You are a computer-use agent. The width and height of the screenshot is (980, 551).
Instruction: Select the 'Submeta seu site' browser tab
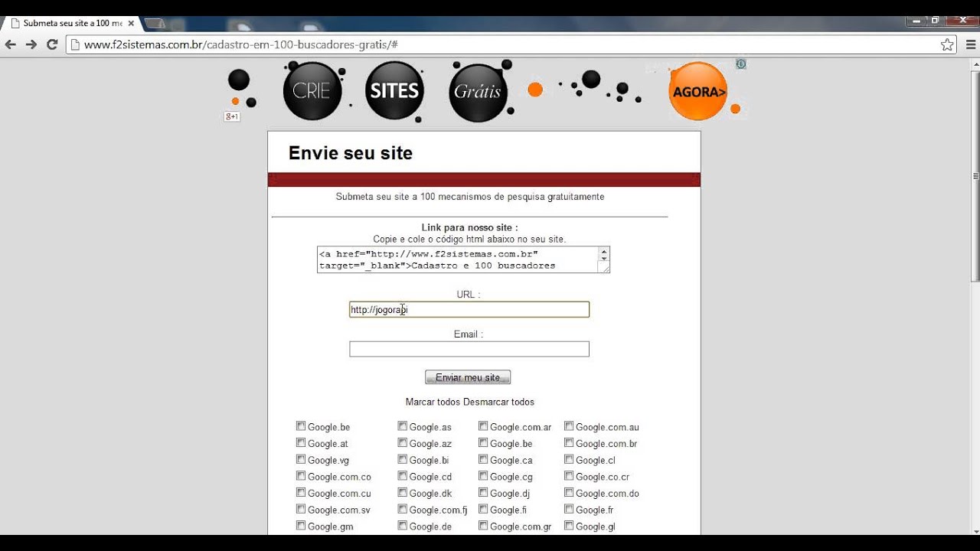(x=70, y=23)
